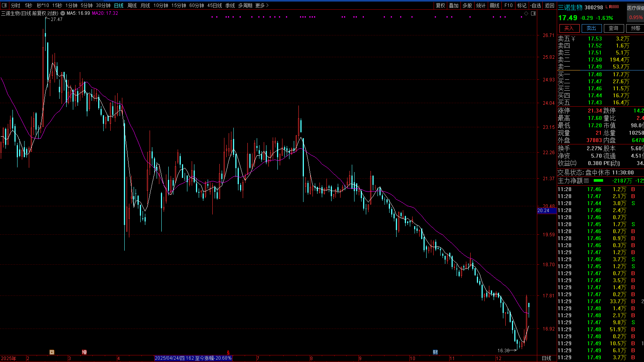Click the 卖一 17.49 order row
Screen dimensions: 644x362
(x=600, y=67)
